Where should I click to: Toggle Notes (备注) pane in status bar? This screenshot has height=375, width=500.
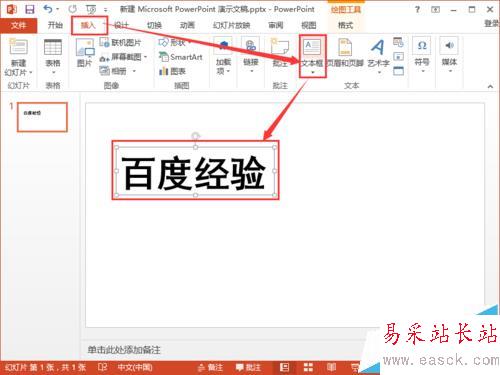point(210,367)
